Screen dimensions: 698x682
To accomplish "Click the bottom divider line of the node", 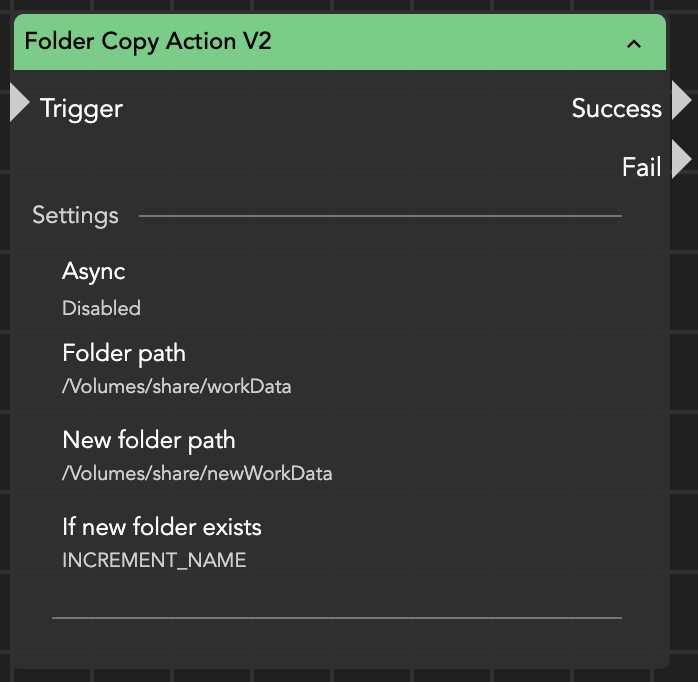I will click(337, 618).
